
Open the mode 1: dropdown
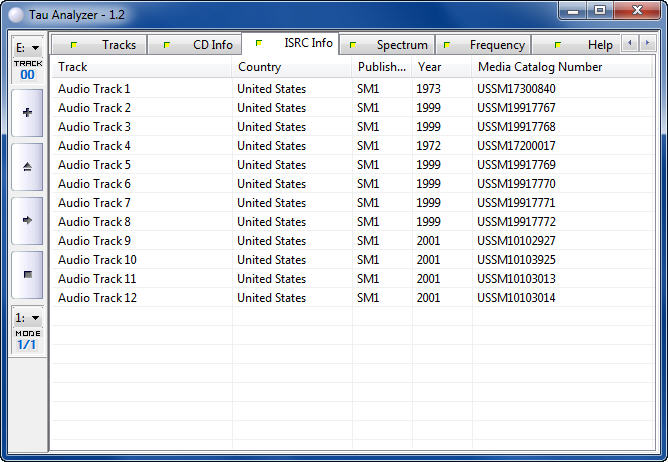coord(27,318)
